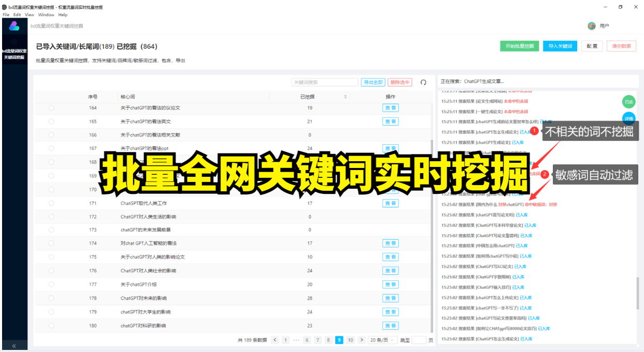Click the blue 导入关键词 button
Screen dimensions: 644x352
click(x=560, y=46)
